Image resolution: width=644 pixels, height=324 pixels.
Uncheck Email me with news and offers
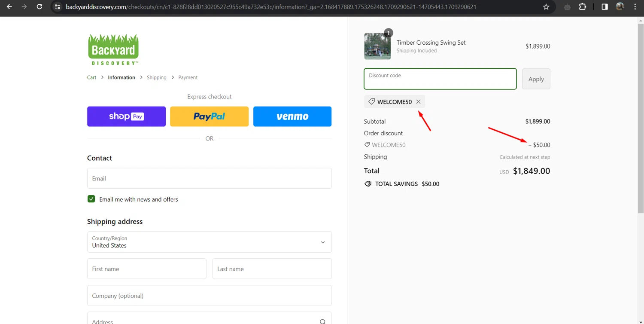click(91, 199)
